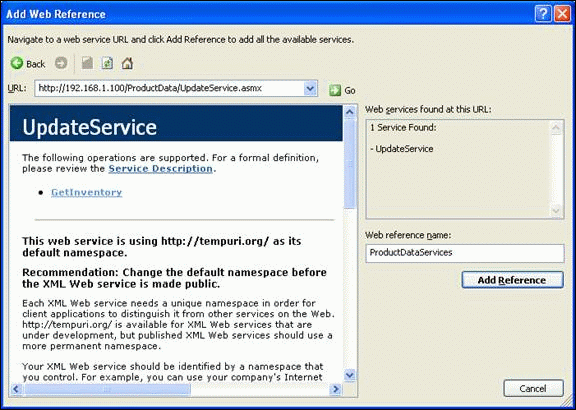576x410 pixels.
Task: Click the Refresh page toolbar icon
Action: coord(107,64)
